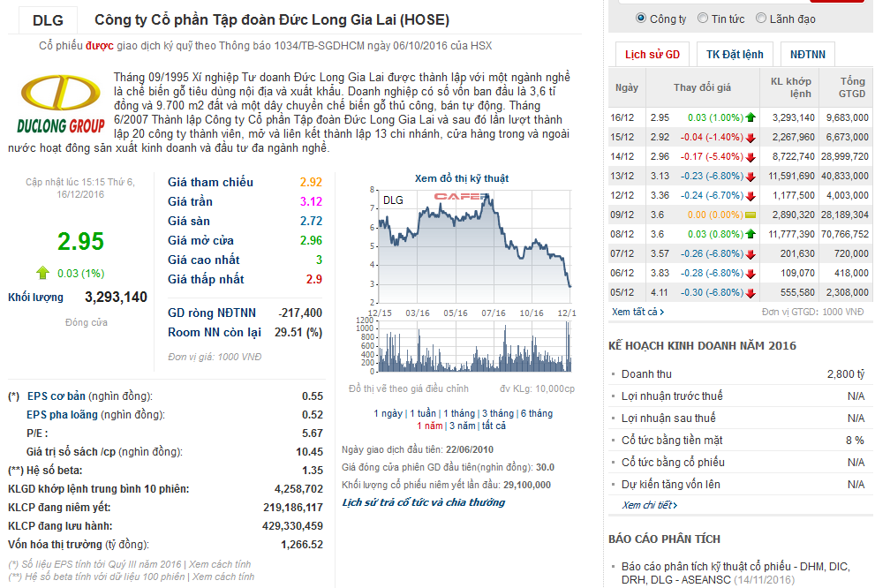Click the Duc Long Group company logo

[x=61, y=103]
